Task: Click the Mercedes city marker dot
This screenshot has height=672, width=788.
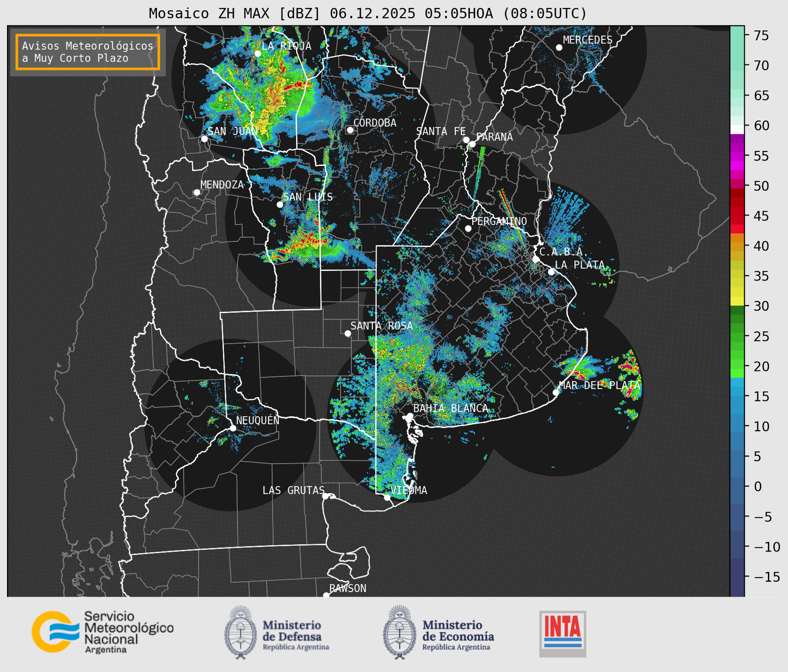Action: click(x=559, y=48)
